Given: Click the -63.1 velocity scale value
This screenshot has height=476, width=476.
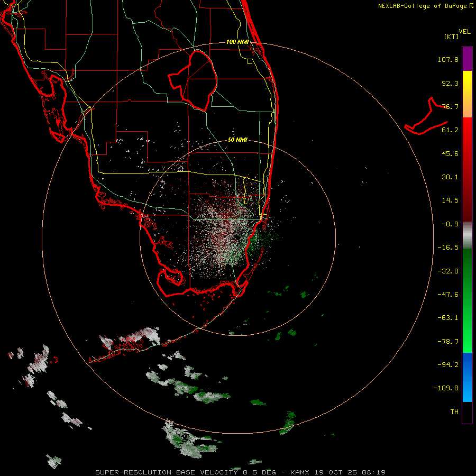Looking at the screenshot, I should [x=448, y=318].
